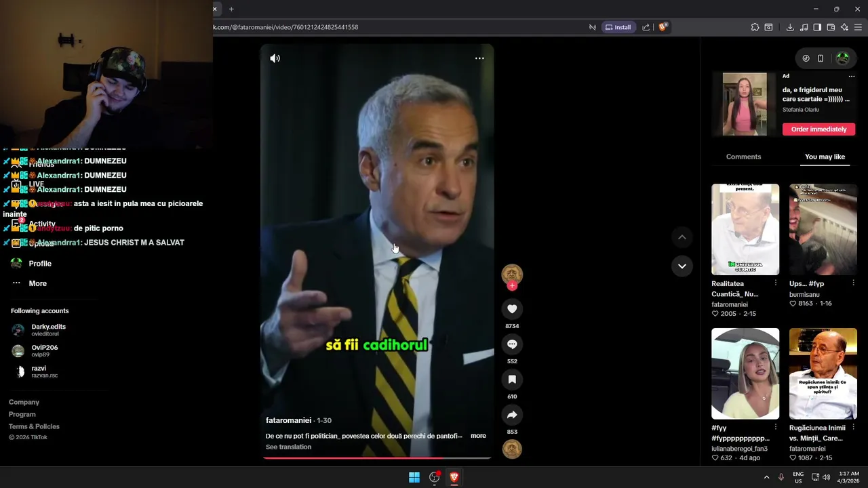
Task: Open options dots for #fyy card
Action: pos(775,428)
